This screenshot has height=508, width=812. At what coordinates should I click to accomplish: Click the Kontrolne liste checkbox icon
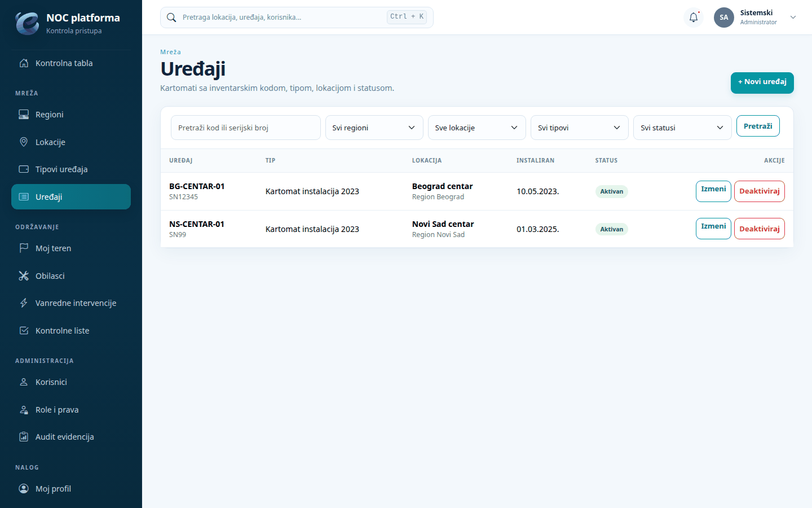click(24, 331)
